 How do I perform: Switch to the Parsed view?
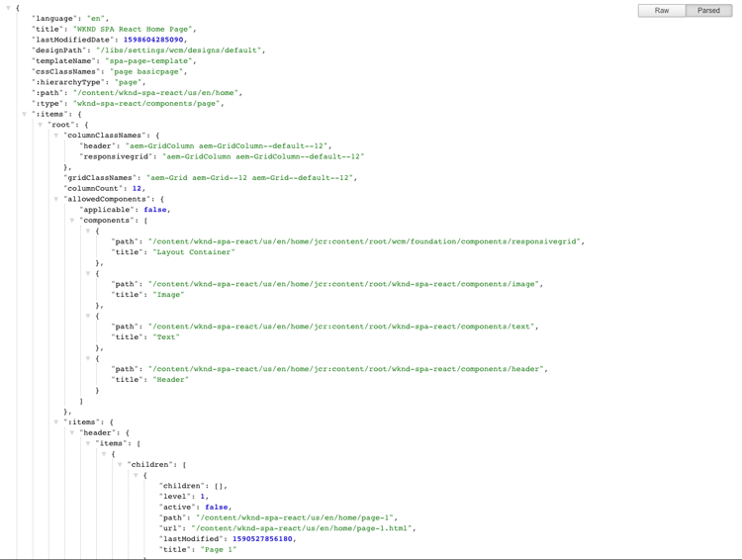tap(708, 11)
